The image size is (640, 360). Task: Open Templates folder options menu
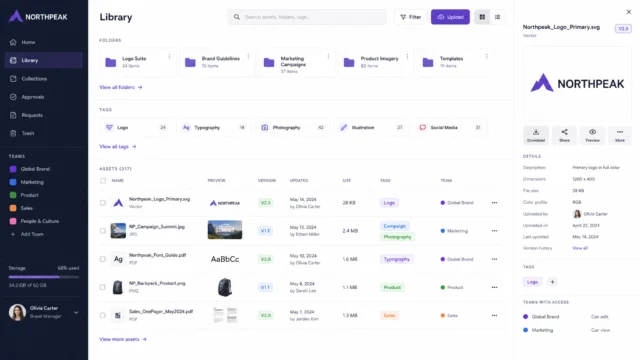click(x=487, y=57)
